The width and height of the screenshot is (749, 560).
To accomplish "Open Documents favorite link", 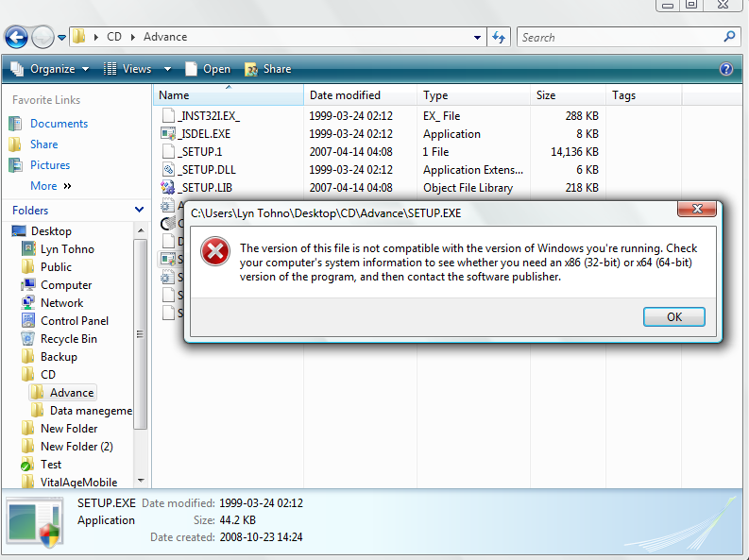I will [59, 124].
